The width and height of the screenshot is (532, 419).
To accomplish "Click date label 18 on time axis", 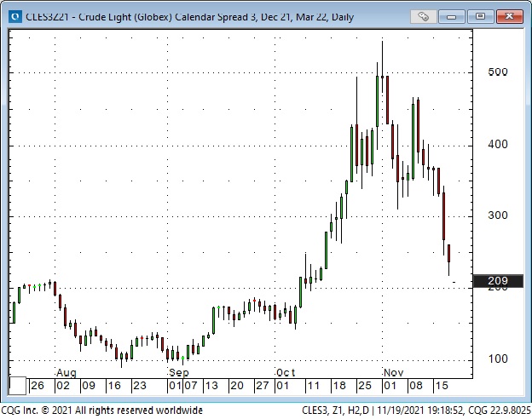I will 339,386.
